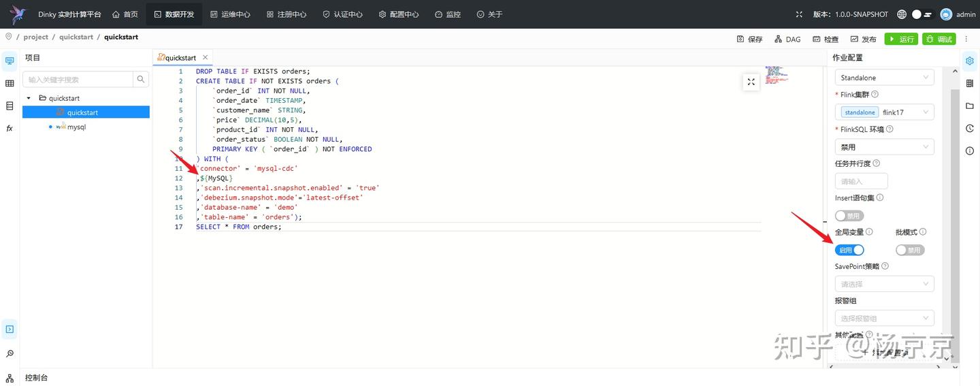Open the Flink集群 dropdown
980x386 pixels.
click(884, 112)
